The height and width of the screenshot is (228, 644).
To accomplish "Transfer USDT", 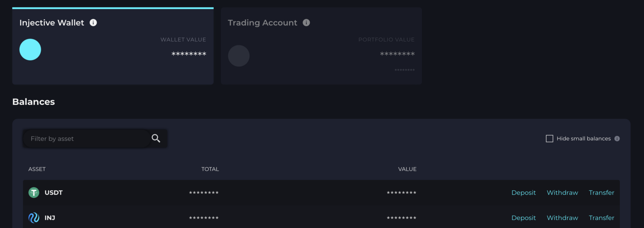I will click(x=601, y=193).
